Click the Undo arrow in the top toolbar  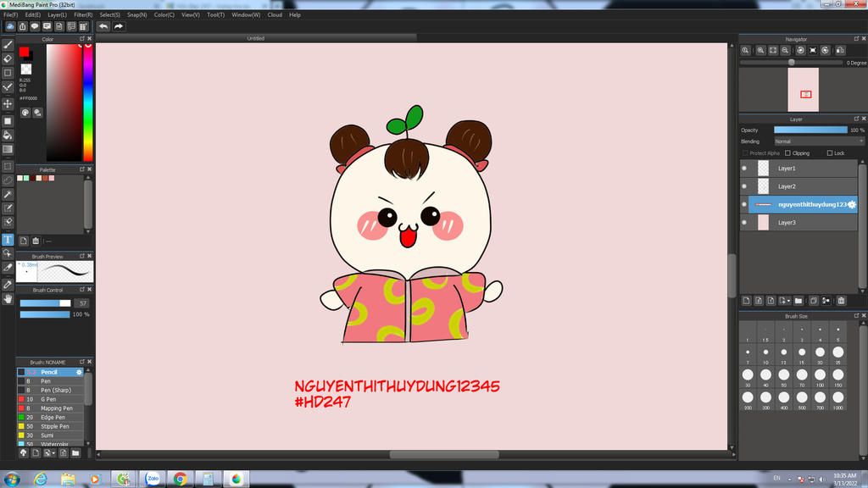pyautogui.click(x=103, y=26)
